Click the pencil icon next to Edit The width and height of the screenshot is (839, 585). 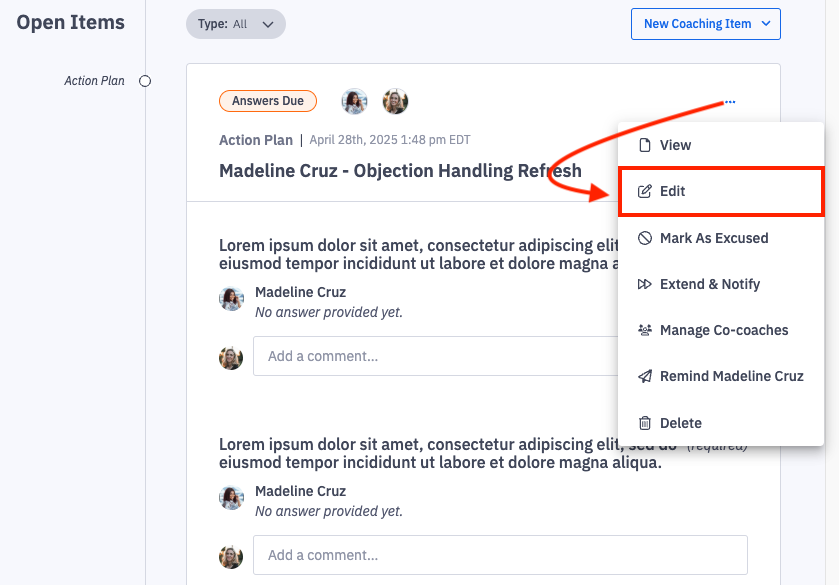click(645, 191)
